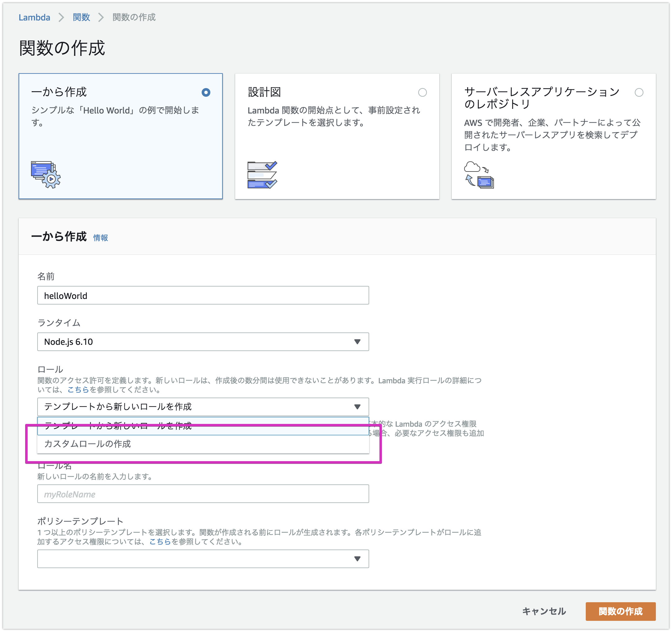Viewport: 672px width, 632px height.
Task: Click the helloWorld name input field
Action: [x=203, y=295]
